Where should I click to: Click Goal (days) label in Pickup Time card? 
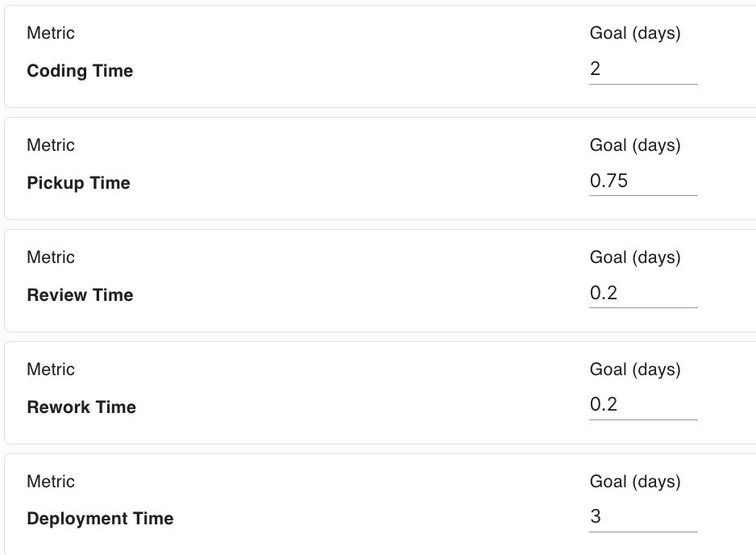click(x=635, y=145)
